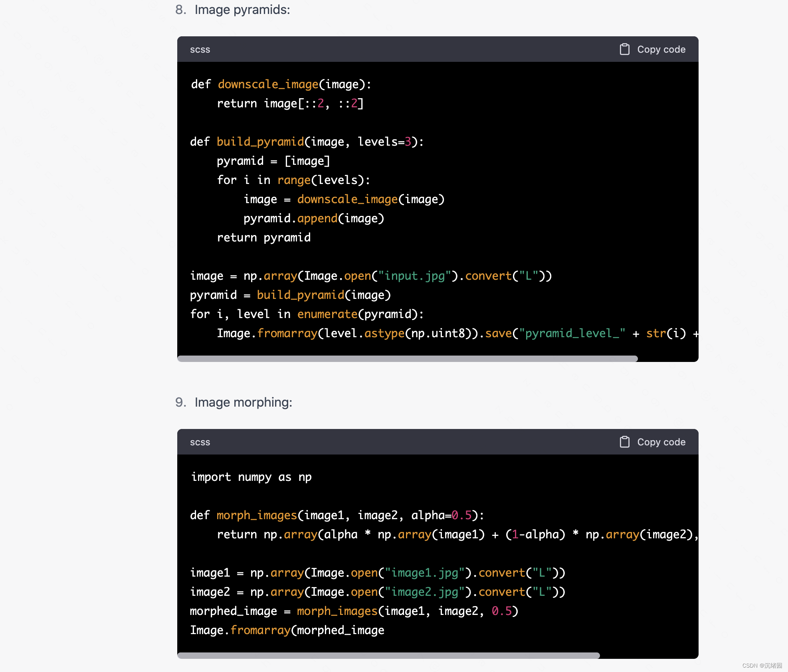Image resolution: width=788 pixels, height=672 pixels.
Task: Click the "scss" language label above the pyramids code
Action: 200,49
